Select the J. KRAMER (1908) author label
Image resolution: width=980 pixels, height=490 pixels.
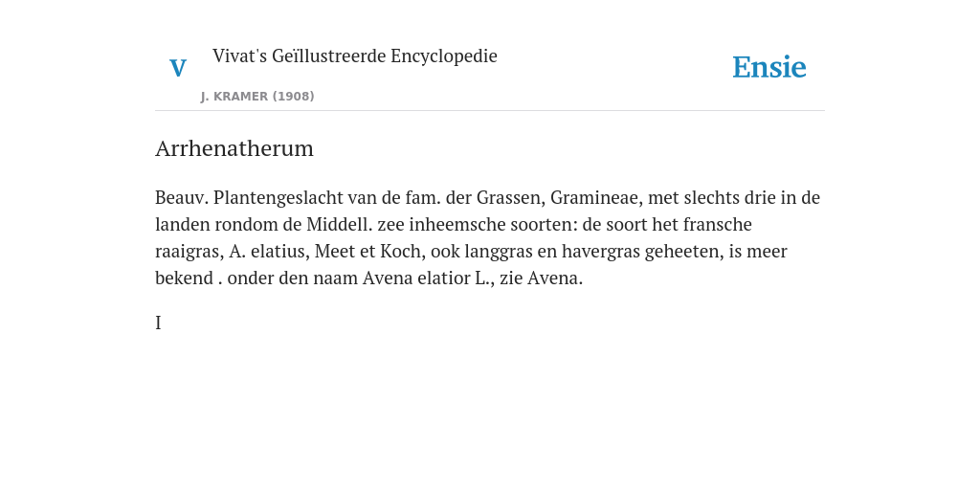point(257,97)
